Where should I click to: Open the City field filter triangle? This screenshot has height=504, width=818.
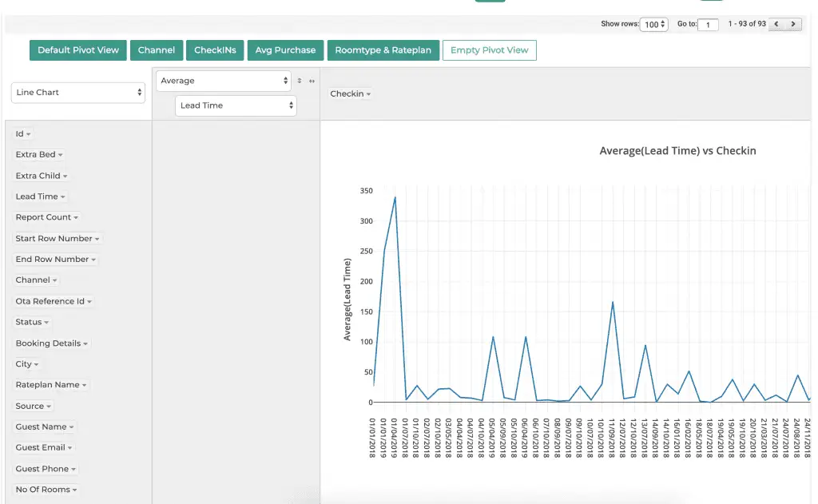(37, 365)
